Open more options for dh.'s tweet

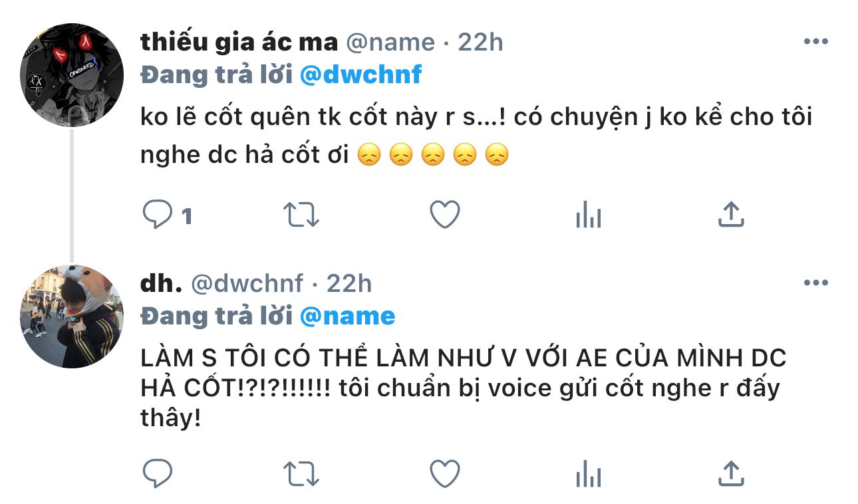[x=815, y=283]
